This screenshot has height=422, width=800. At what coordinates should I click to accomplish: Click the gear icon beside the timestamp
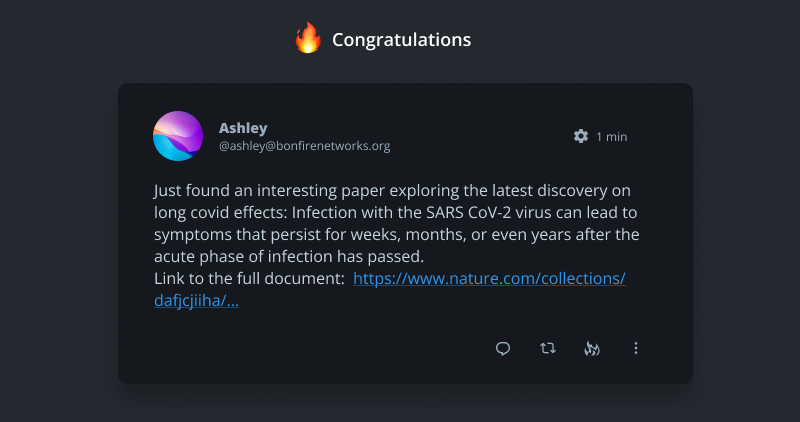(x=581, y=136)
